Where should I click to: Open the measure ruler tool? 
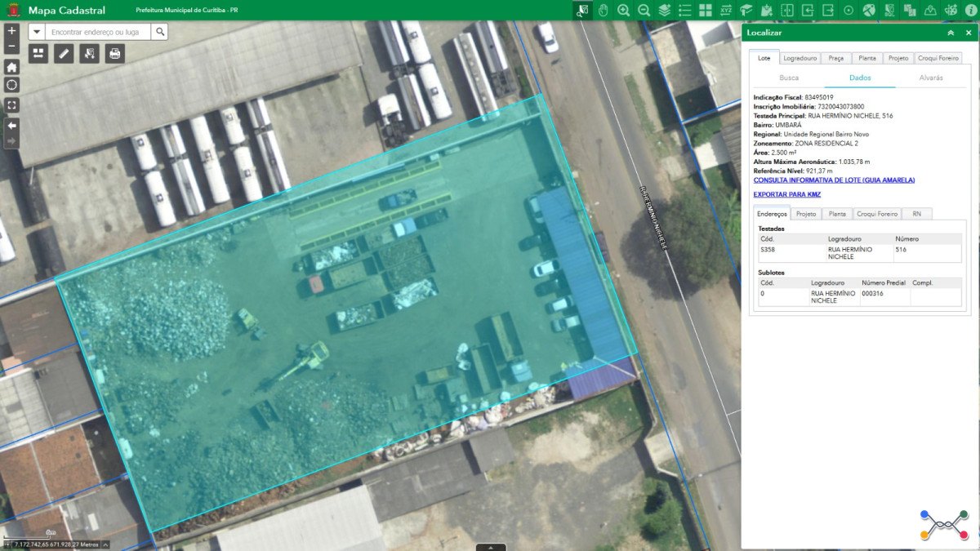pyautogui.click(x=64, y=54)
